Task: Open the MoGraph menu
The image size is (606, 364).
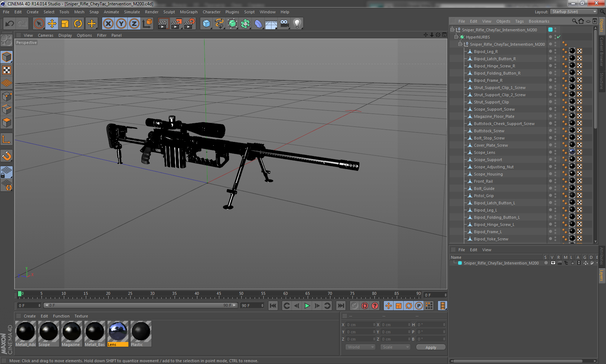Action: (x=189, y=12)
